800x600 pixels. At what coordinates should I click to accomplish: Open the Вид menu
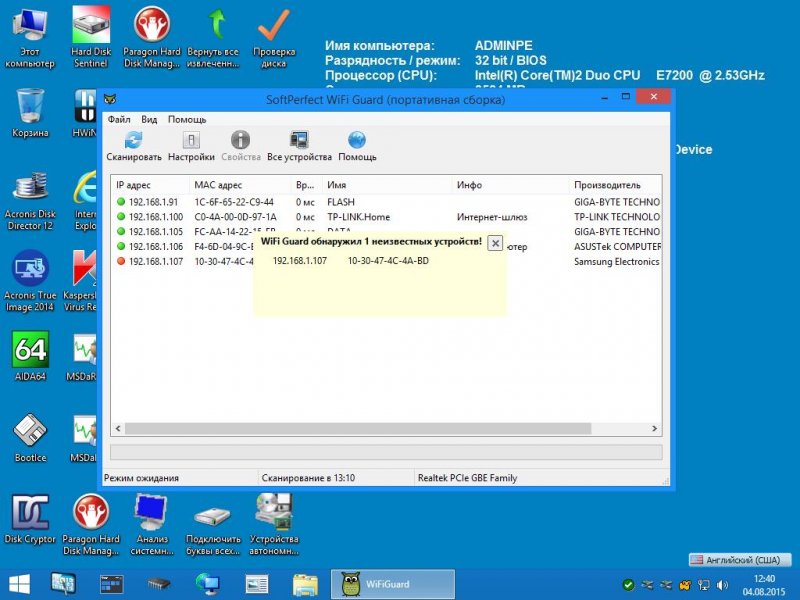(x=149, y=119)
